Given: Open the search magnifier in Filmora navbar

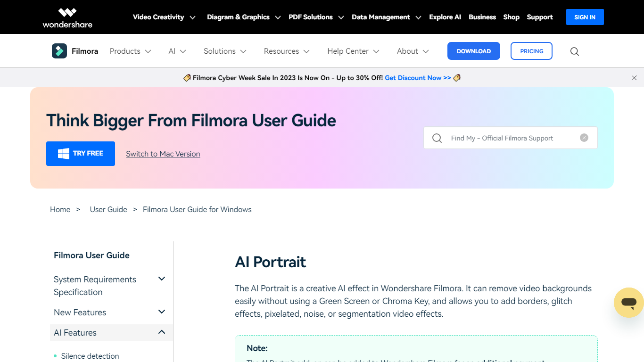Looking at the screenshot, I should point(574,51).
